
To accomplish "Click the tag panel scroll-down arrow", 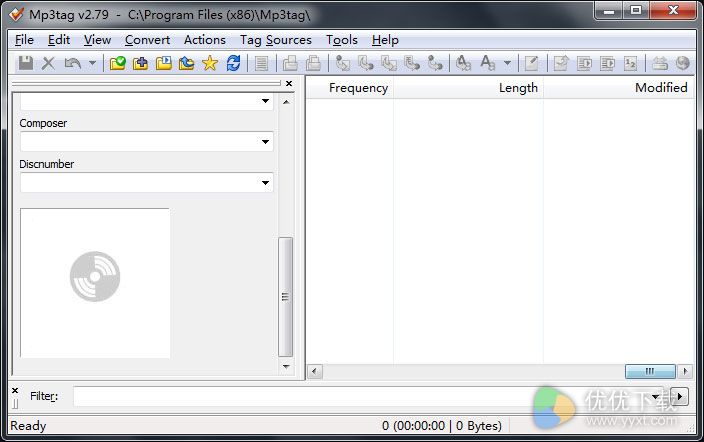I will [286, 367].
